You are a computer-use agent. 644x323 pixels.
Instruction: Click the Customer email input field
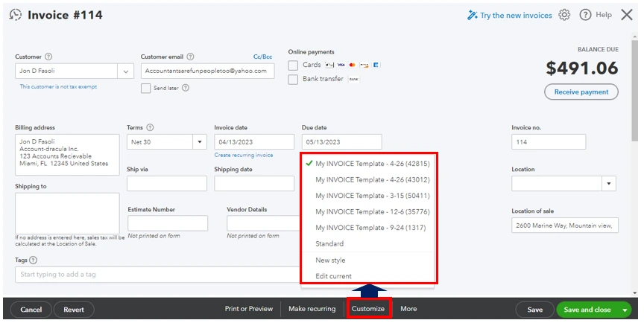pyautogui.click(x=207, y=71)
